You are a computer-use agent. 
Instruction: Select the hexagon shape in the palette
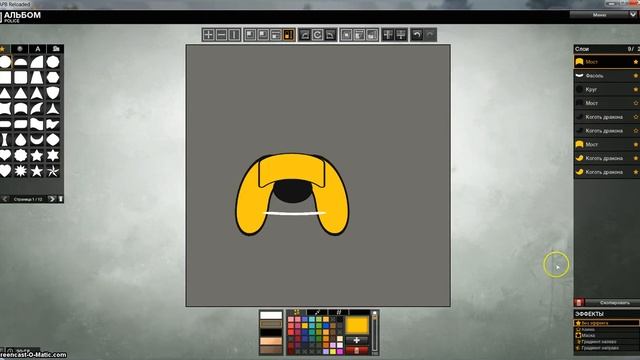pyautogui.click(x=53, y=77)
